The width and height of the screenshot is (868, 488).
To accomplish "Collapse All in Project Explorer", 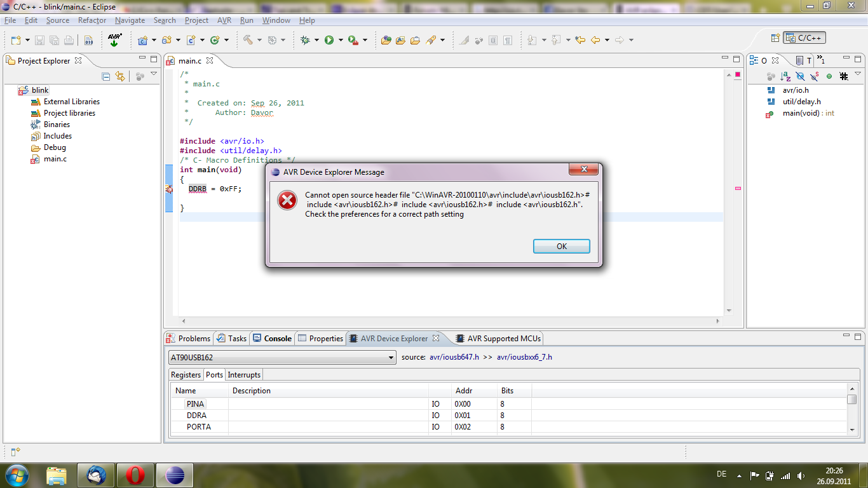I will coord(106,76).
